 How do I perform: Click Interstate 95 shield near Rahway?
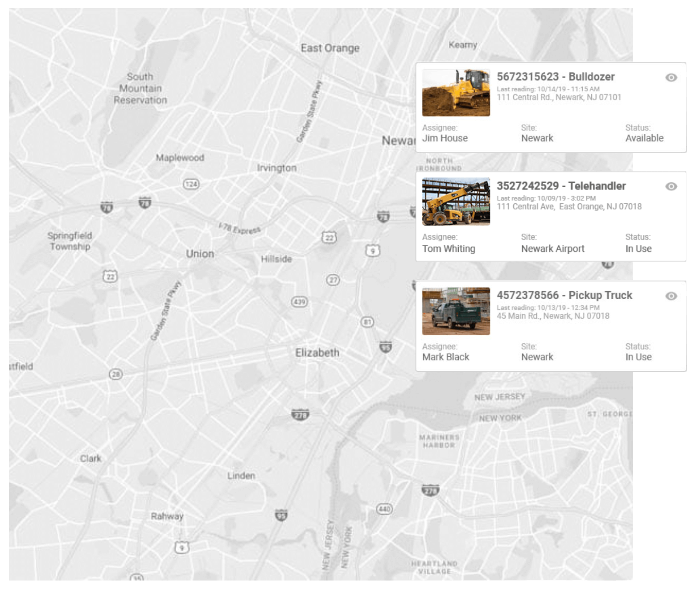coord(281,515)
